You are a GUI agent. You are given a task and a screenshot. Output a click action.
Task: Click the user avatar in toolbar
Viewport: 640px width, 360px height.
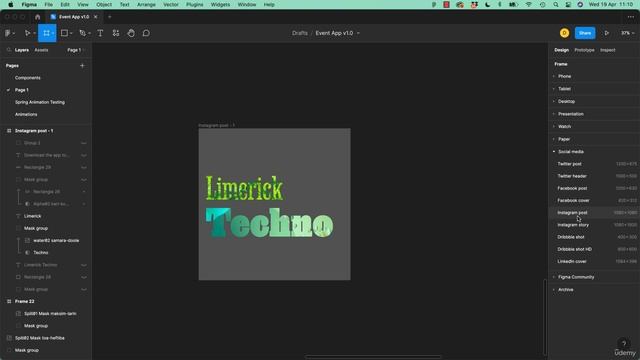[x=564, y=33]
